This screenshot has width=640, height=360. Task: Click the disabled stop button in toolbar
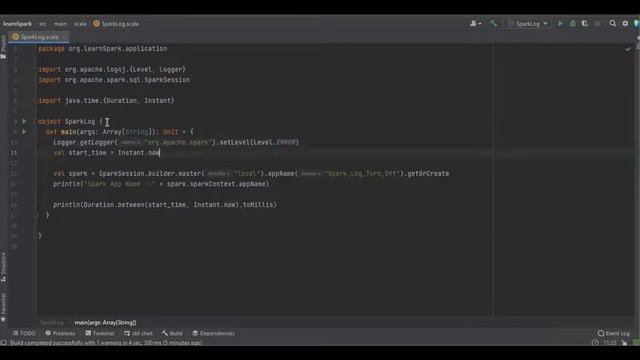[598, 24]
